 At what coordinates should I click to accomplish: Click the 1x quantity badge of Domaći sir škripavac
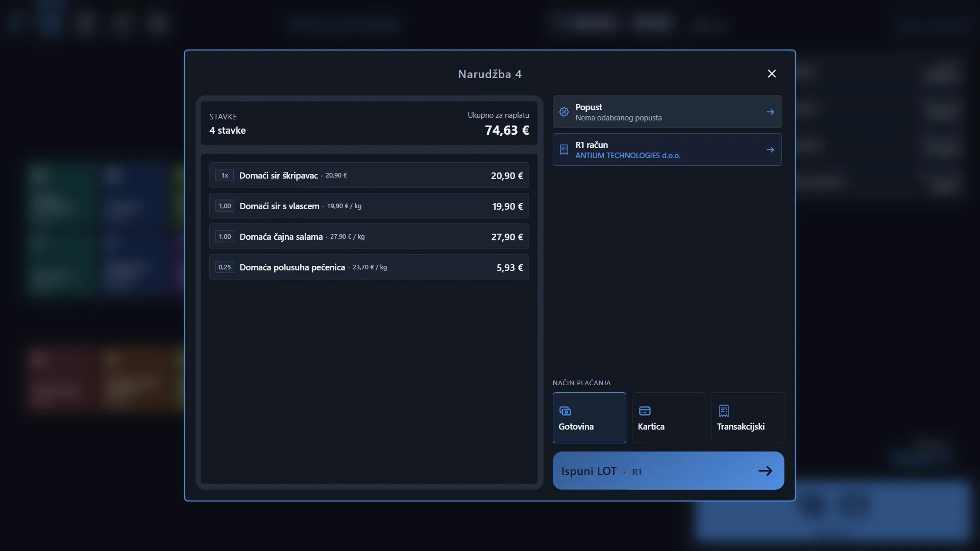point(225,176)
